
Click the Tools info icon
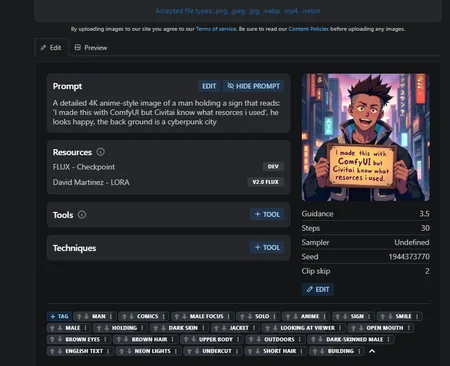[x=82, y=215]
